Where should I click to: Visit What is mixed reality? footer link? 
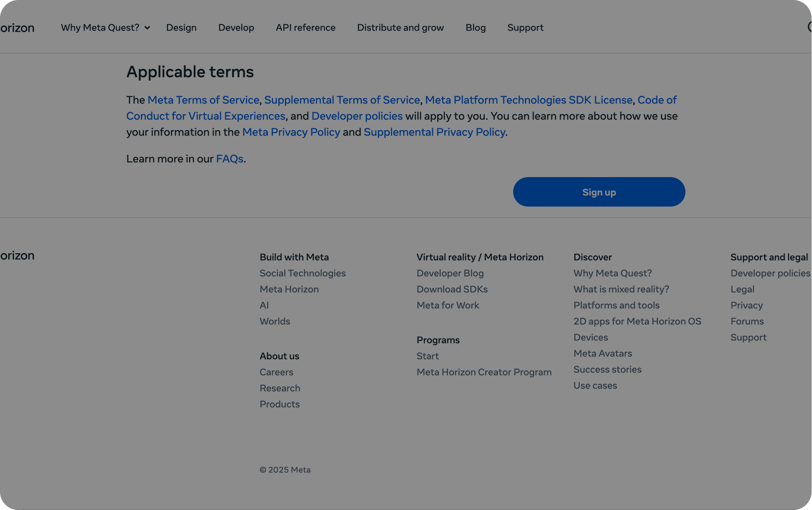tap(621, 289)
